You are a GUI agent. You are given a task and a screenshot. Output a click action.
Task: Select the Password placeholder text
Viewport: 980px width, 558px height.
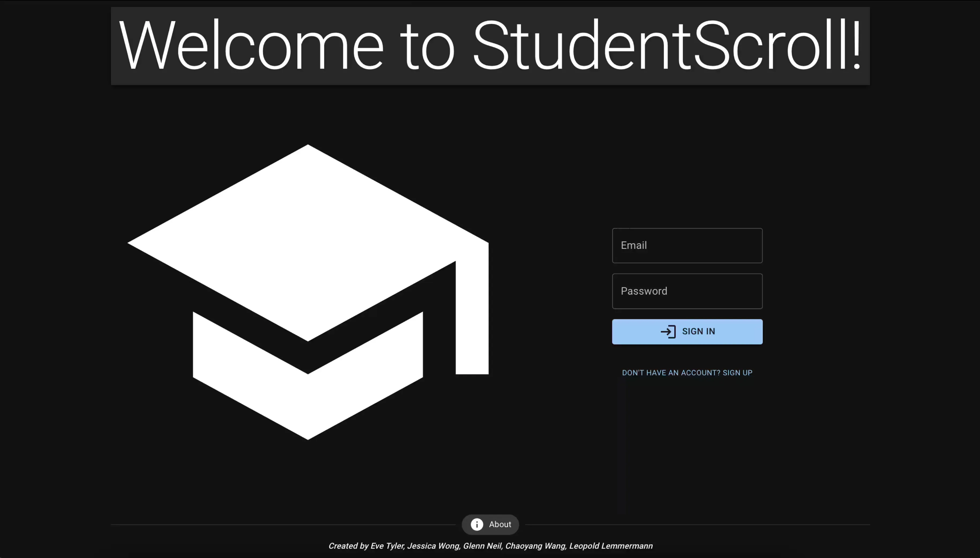tap(644, 291)
